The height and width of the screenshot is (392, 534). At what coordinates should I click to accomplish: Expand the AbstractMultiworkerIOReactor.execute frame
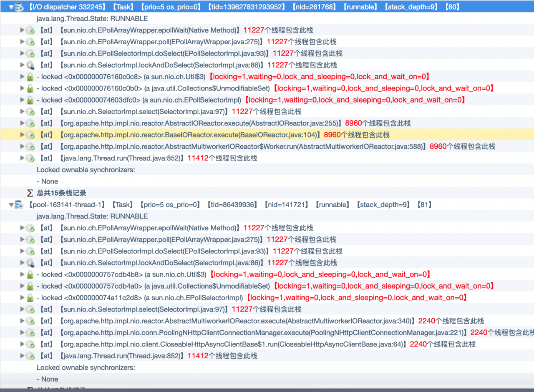(x=22, y=321)
